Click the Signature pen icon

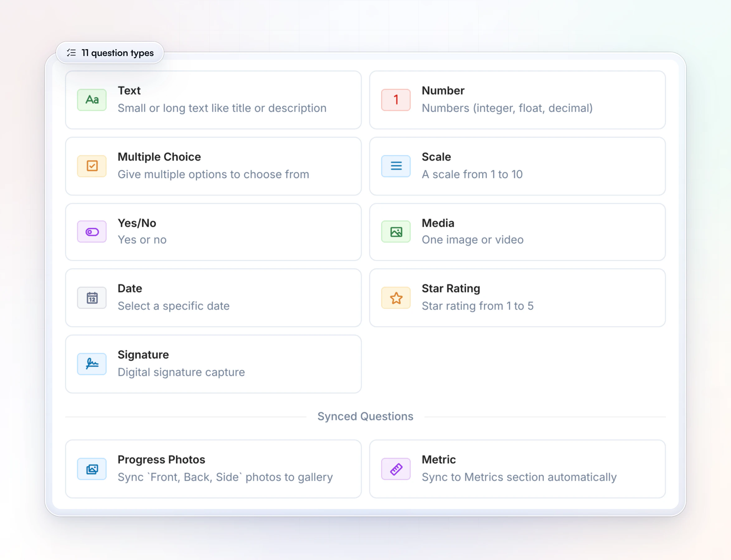click(92, 364)
